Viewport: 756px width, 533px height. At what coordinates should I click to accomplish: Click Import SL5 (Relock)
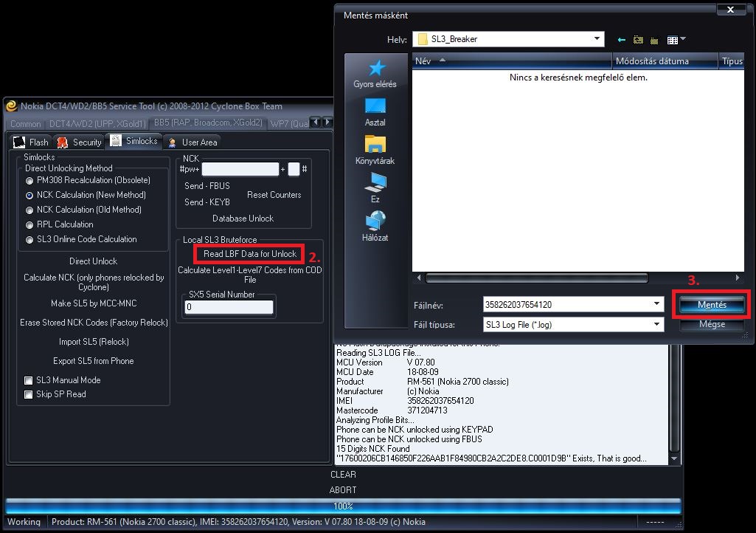[94, 342]
